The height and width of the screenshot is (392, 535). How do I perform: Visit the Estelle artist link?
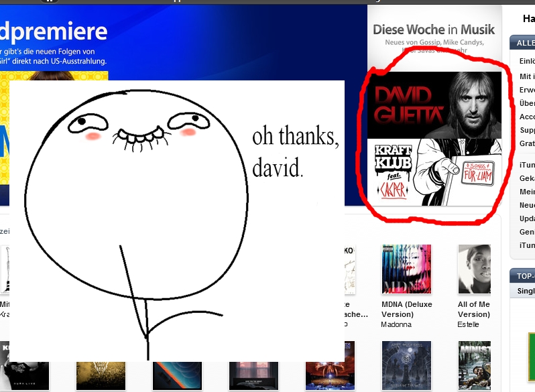(469, 324)
